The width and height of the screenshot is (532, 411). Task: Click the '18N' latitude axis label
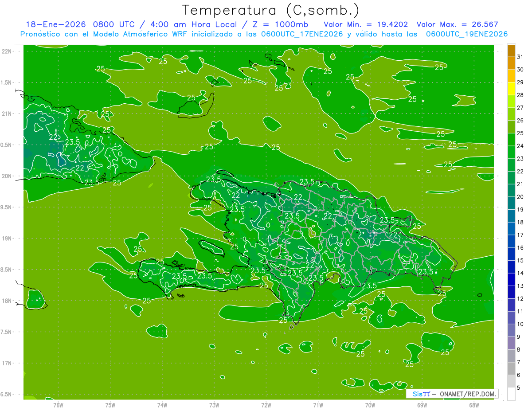coord(7,301)
